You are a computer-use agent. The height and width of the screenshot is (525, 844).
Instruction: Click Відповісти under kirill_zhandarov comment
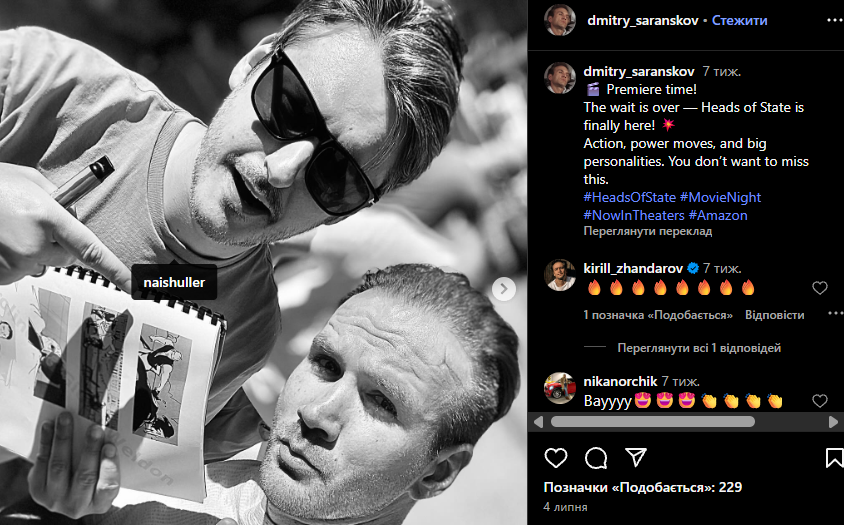pyautogui.click(x=774, y=315)
